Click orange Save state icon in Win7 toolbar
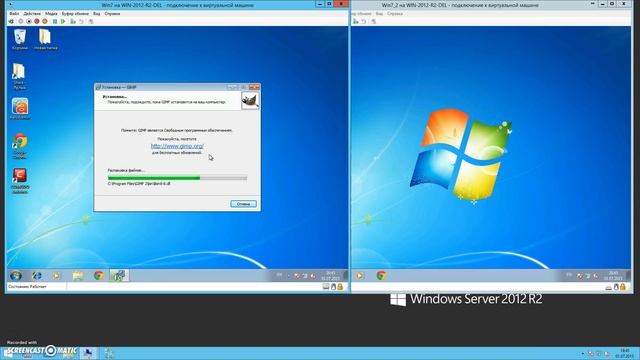Viewport: 640px width, 360px height. coord(45,21)
